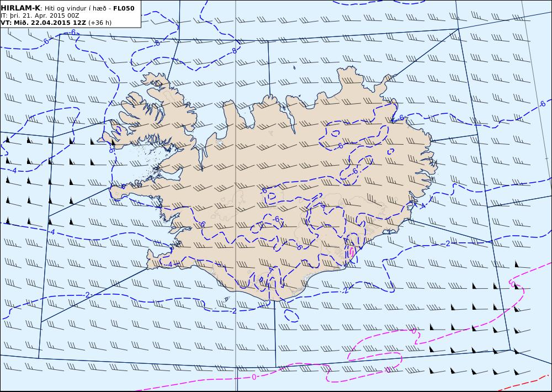Select the Vestmannaeyjar islands off the south coast
The image size is (552, 392).
pos(226,300)
